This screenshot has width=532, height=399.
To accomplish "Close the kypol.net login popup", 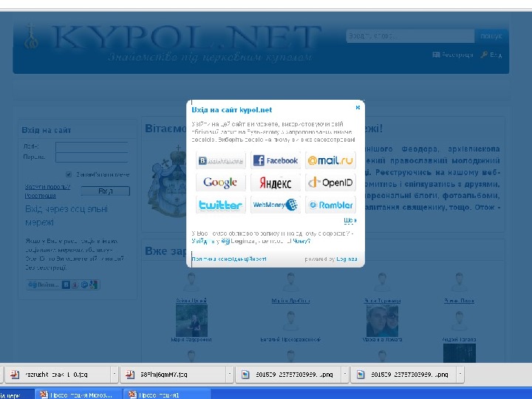I will coord(358,108).
